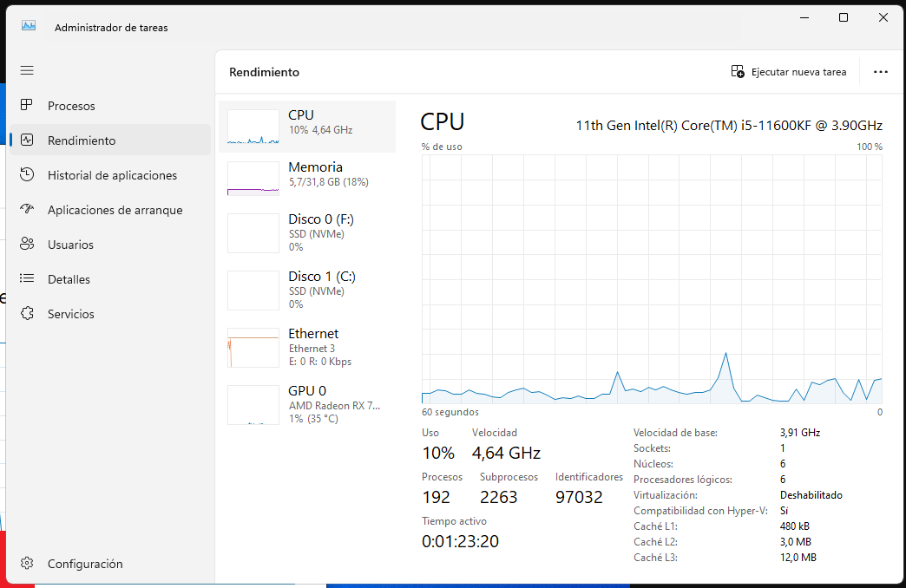Open Servicios label in the sidebar
Viewport: 906px width, 588px height.
click(70, 314)
